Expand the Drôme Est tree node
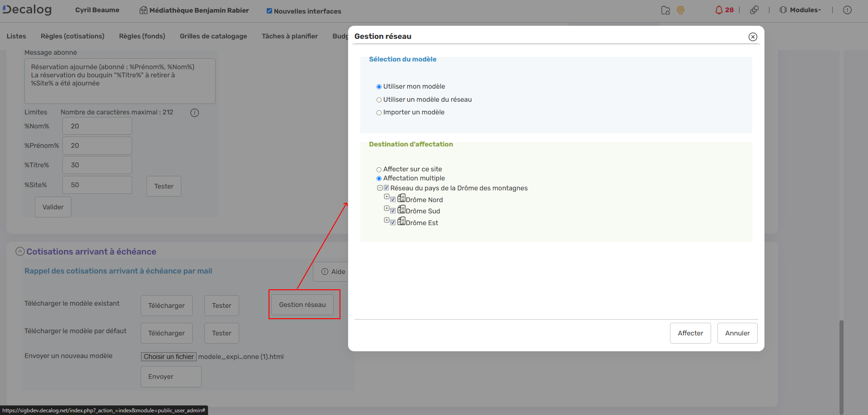Viewport: 868px width, 415px height. 387,220
